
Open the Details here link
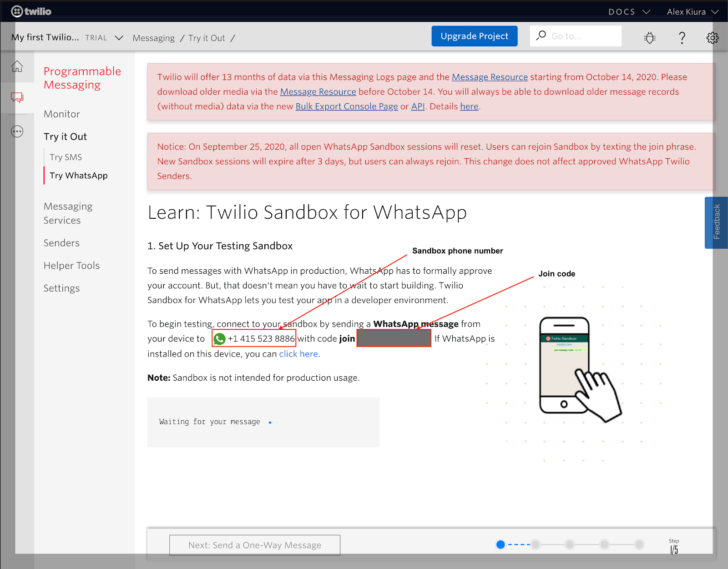point(469,106)
